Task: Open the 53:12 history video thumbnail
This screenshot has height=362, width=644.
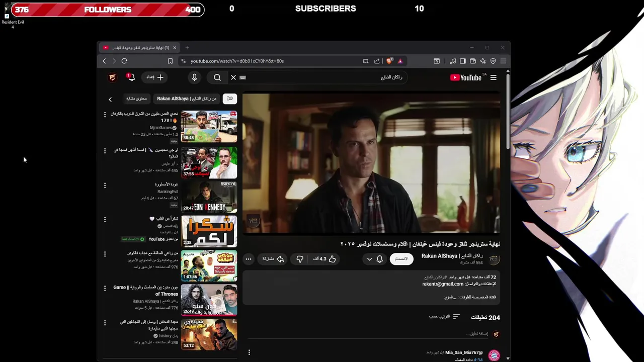Action: point(209,334)
